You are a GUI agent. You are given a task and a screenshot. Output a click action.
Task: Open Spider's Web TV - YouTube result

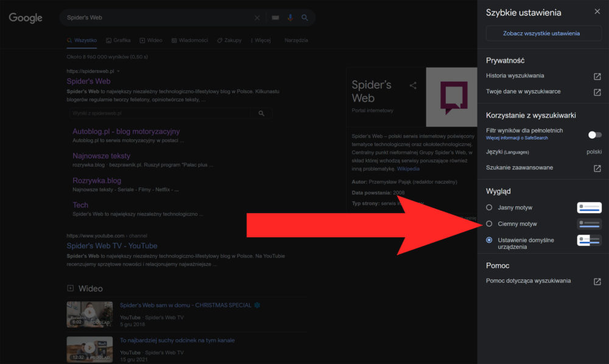point(112,246)
